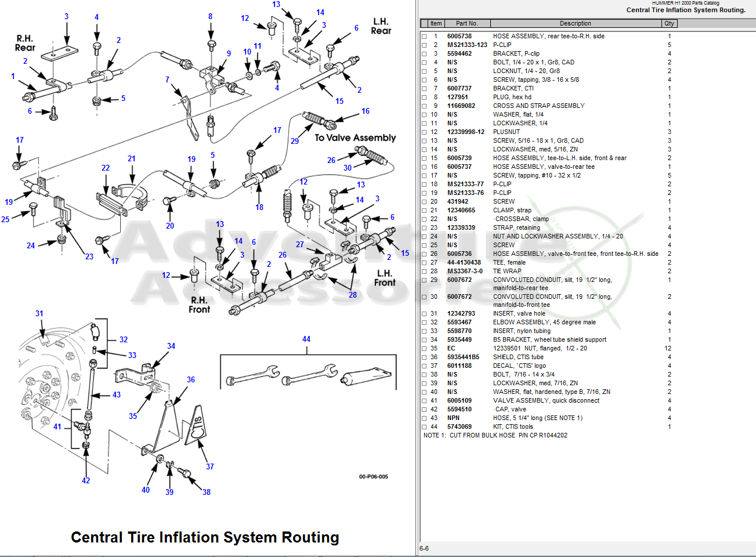The width and height of the screenshot is (756, 557).
Task: Click callout number 22 for crossbar clamp
Action: click(x=106, y=168)
